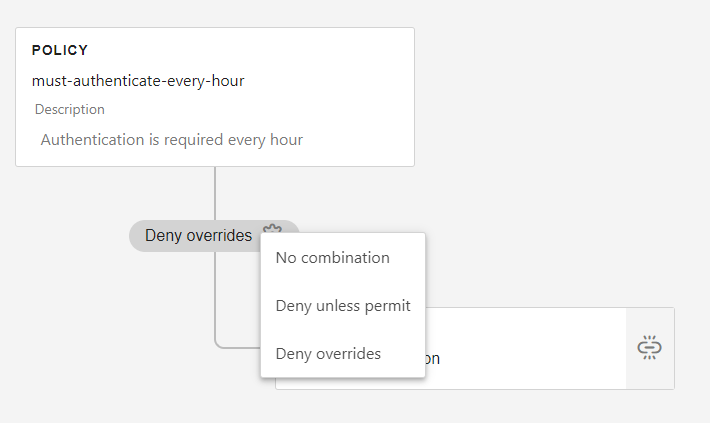710x423 pixels.
Task: Edit the Authentication is required every hour text
Action: (171, 139)
